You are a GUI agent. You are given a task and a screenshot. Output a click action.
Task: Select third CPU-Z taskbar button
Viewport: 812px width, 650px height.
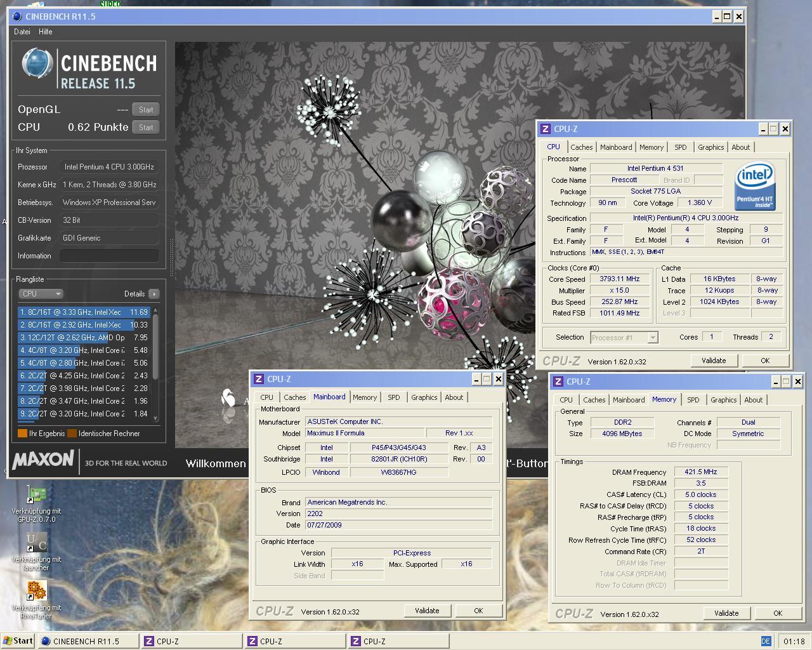point(398,641)
